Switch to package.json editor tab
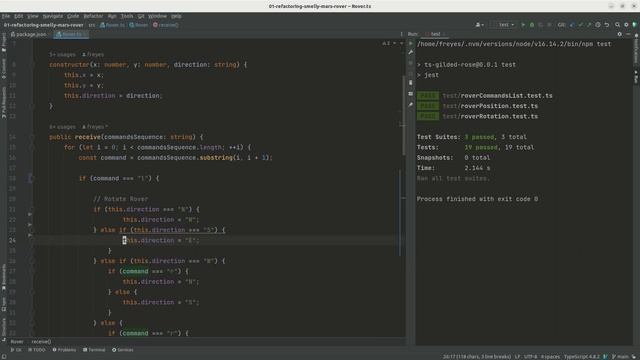Viewport: 640px width, 360px height. (x=29, y=34)
